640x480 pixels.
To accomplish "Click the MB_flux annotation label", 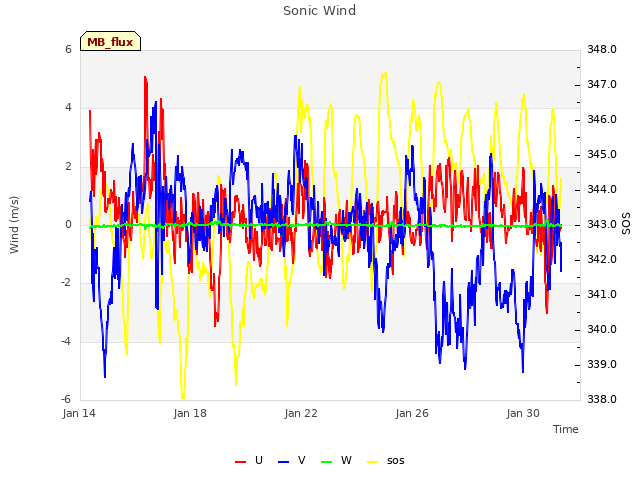I will tap(110, 41).
